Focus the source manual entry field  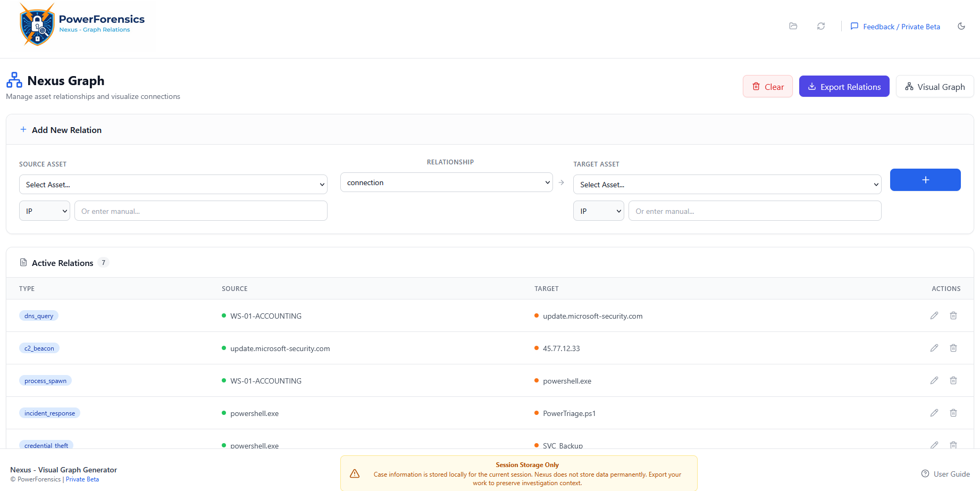pyautogui.click(x=200, y=211)
